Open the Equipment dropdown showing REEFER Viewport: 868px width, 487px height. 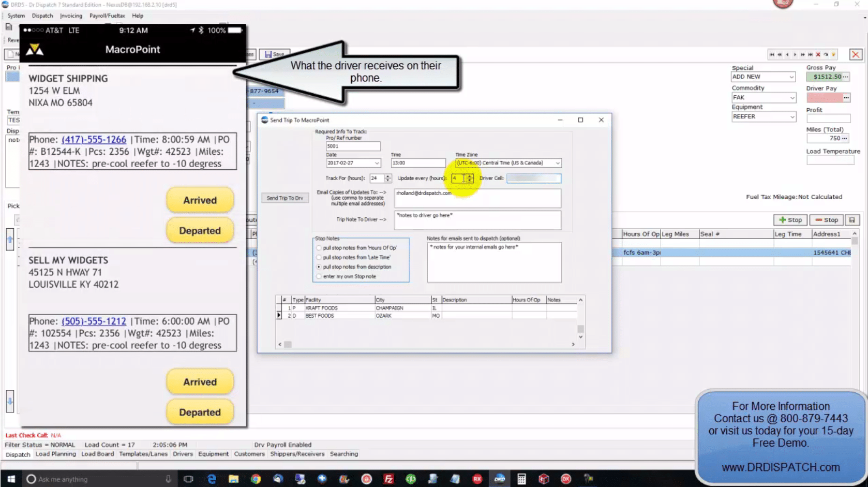click(x=791, y=117)
